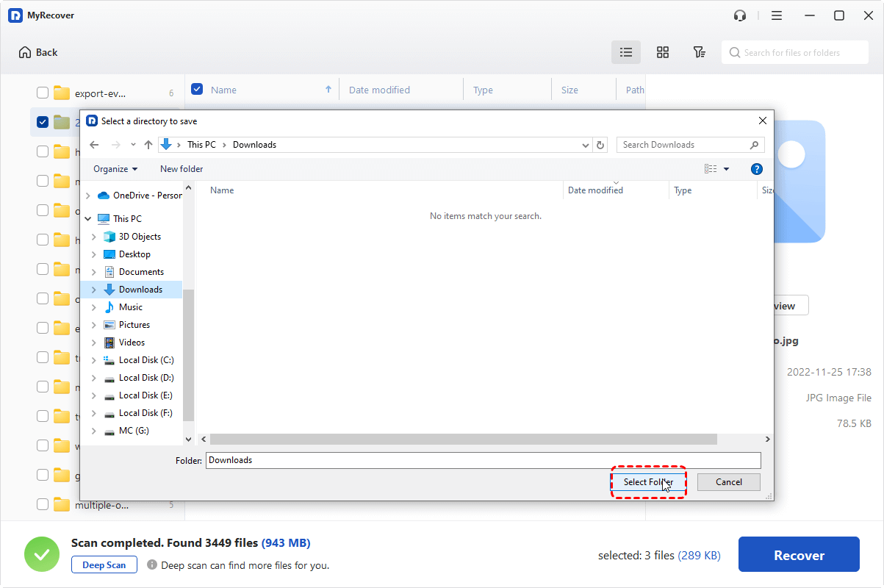Open MyRecover hamburger menu
This screenshot has height=588, width=884.
point(777,15)
